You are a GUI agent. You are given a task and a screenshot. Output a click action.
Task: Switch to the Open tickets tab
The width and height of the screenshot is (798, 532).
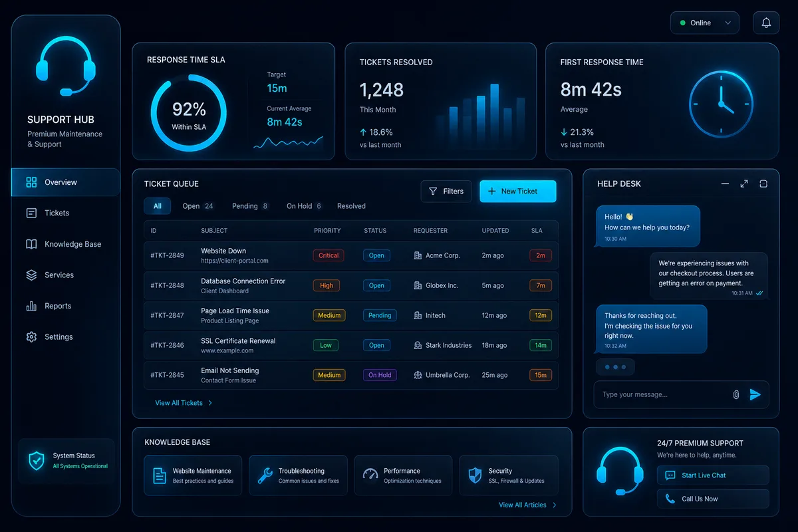(198, 206)
